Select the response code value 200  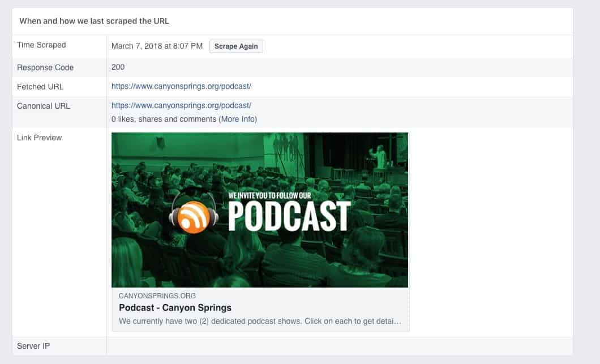[x=118, y=67]
